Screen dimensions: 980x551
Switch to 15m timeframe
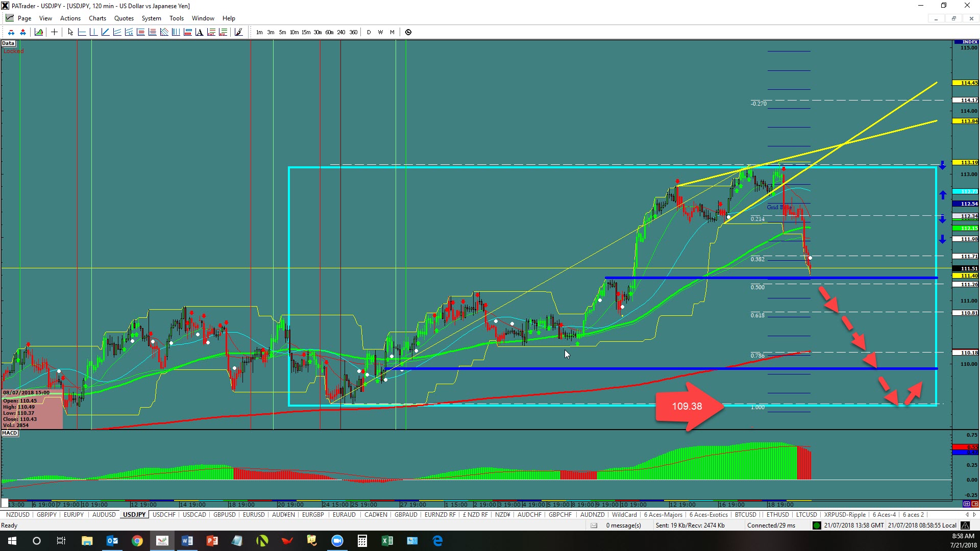(306, 32)
